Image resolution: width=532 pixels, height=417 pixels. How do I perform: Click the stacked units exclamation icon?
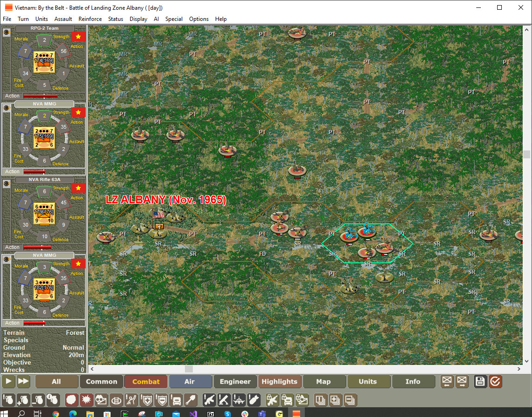(x=320, y=400)
